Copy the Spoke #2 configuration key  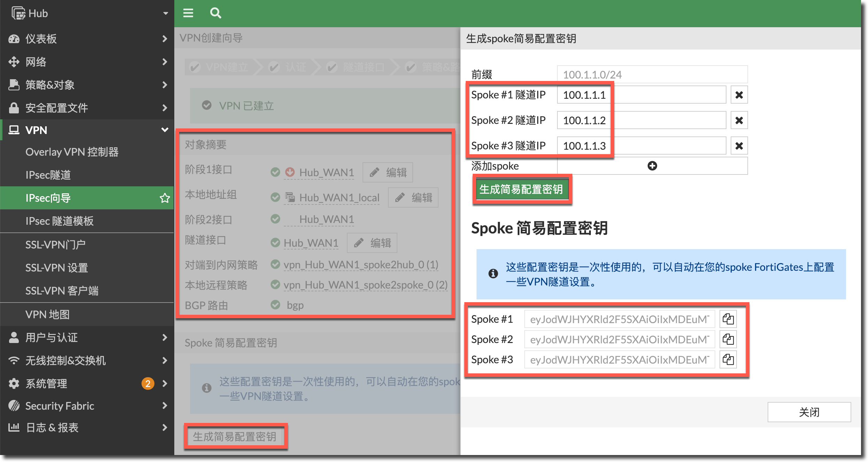(728, 339)
